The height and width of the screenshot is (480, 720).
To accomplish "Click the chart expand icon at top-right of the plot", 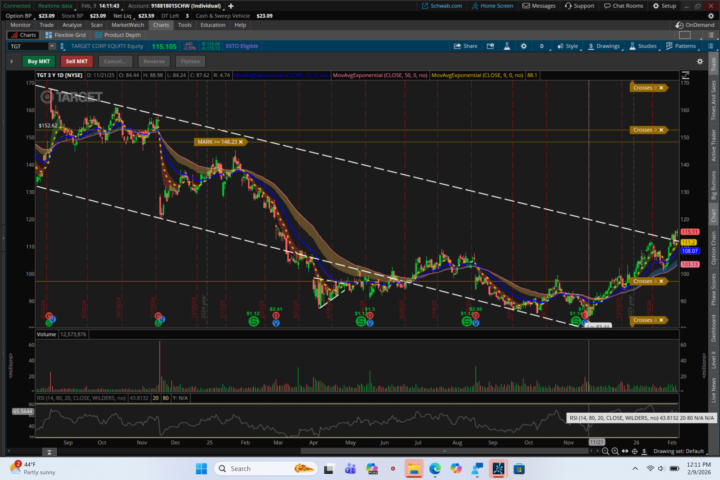I will click(x=685, y=75).
